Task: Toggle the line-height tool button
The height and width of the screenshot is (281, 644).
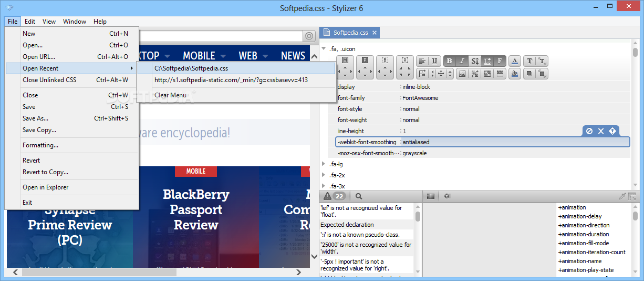Action: pos(487,61)
